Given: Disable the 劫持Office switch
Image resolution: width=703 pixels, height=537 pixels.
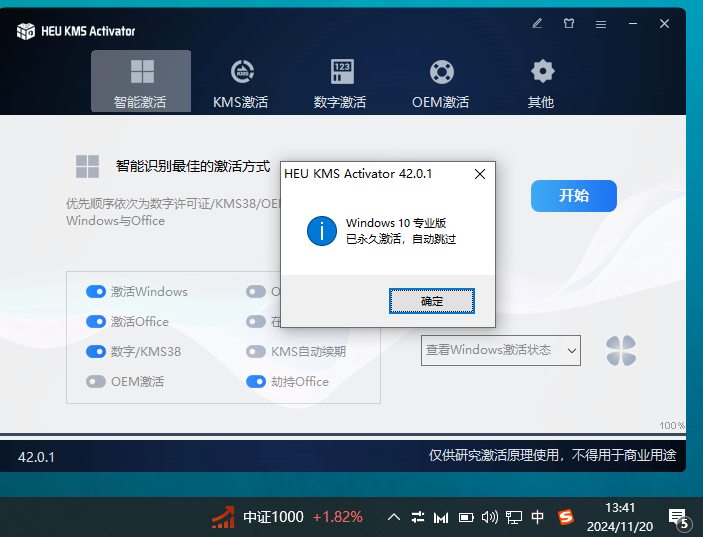Looking at the screenshot, I should tap(256, 381).
